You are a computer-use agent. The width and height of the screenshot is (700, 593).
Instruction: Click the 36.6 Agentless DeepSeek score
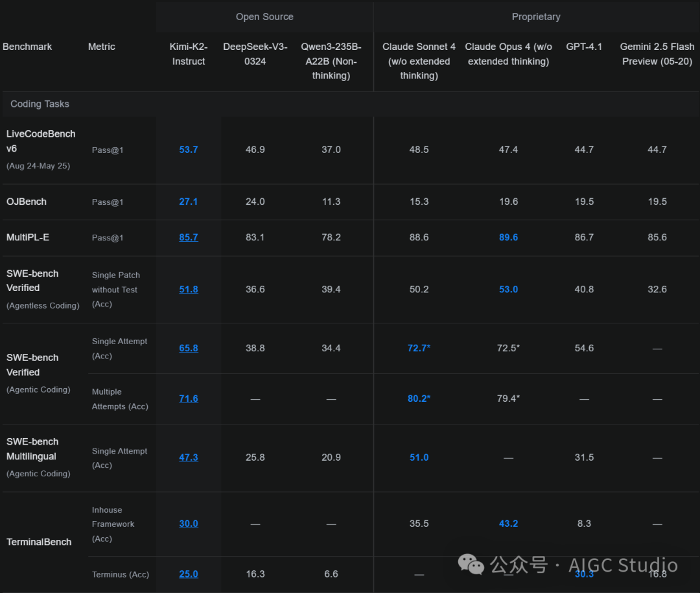255,289
